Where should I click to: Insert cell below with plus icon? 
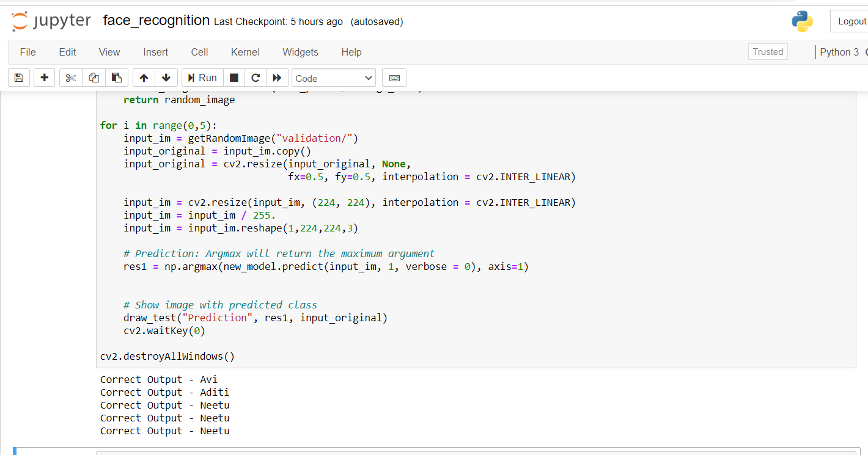44,78
